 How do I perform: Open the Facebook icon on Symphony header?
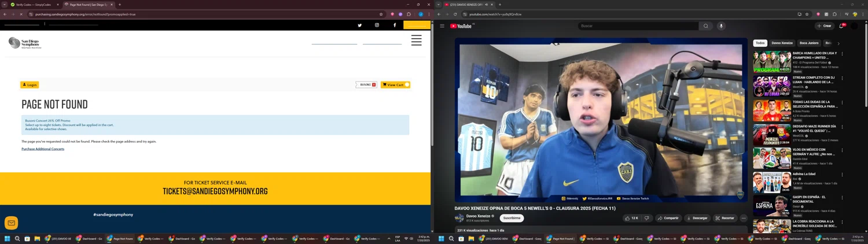[395, 25]
